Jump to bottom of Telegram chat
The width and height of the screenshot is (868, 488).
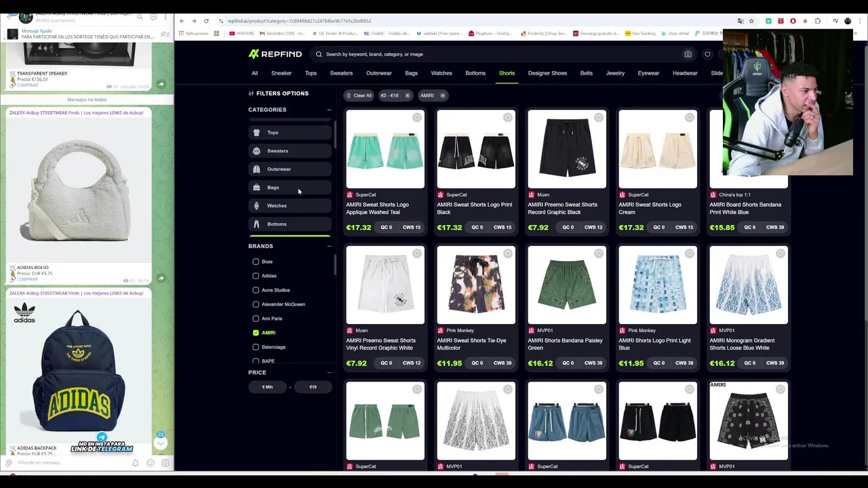[x=161, y=443]
